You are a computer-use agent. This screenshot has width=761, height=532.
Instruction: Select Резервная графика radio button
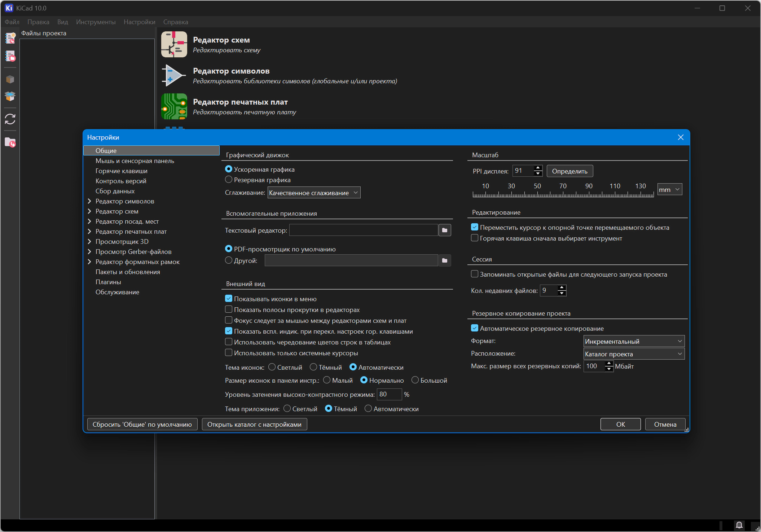click(229, 180)
